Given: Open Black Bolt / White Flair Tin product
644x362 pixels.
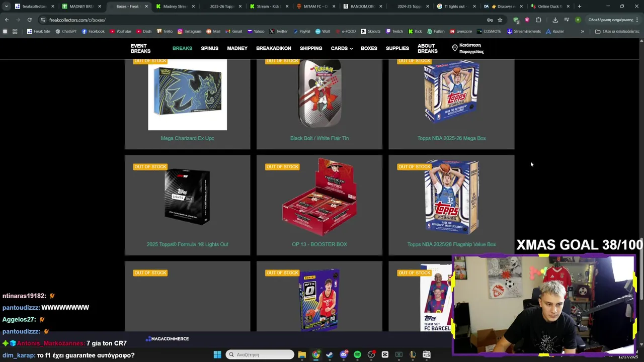Looking at the screenshot, I should 319,138.
